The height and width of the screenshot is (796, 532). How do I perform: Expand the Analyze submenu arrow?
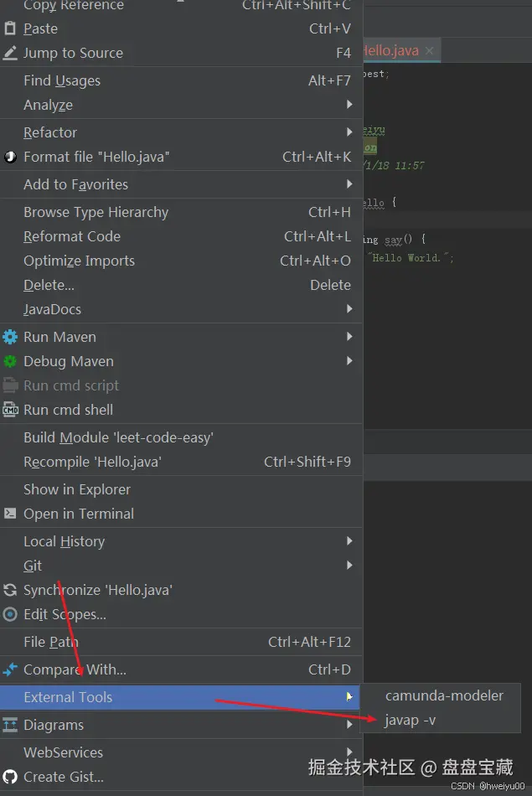pyautogui.click(x=349, y=105)
